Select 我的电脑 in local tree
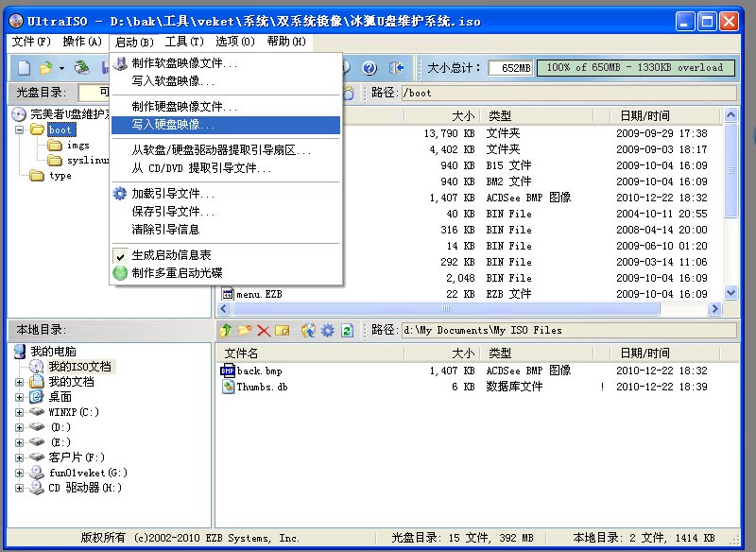The height and width of the screenshot is (552, 756). pyautogui.click(x=53, y=352)
